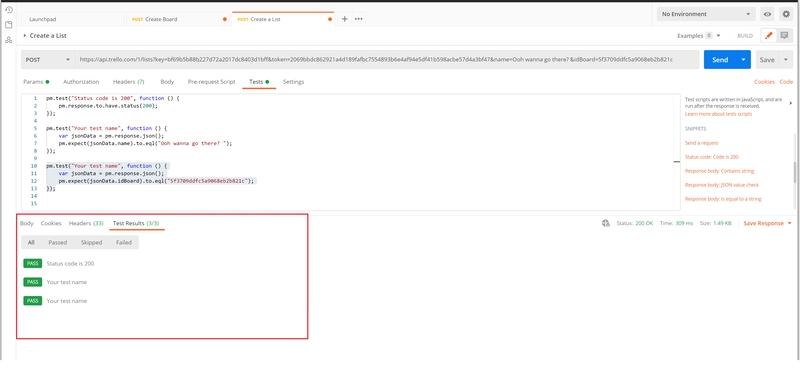
Task: Filter test results by Passed
Action: tap(58, 243)
